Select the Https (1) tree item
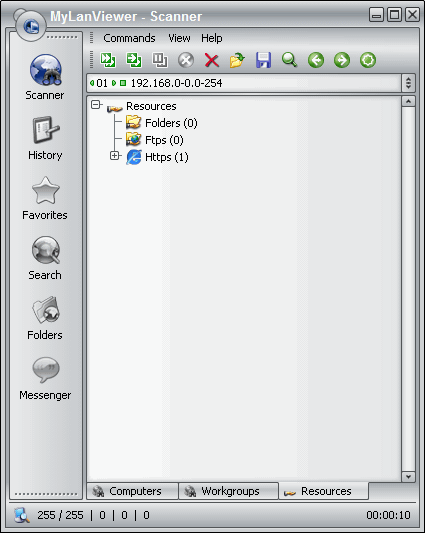This screenshot has width=425, height=533. pos(167,157)
